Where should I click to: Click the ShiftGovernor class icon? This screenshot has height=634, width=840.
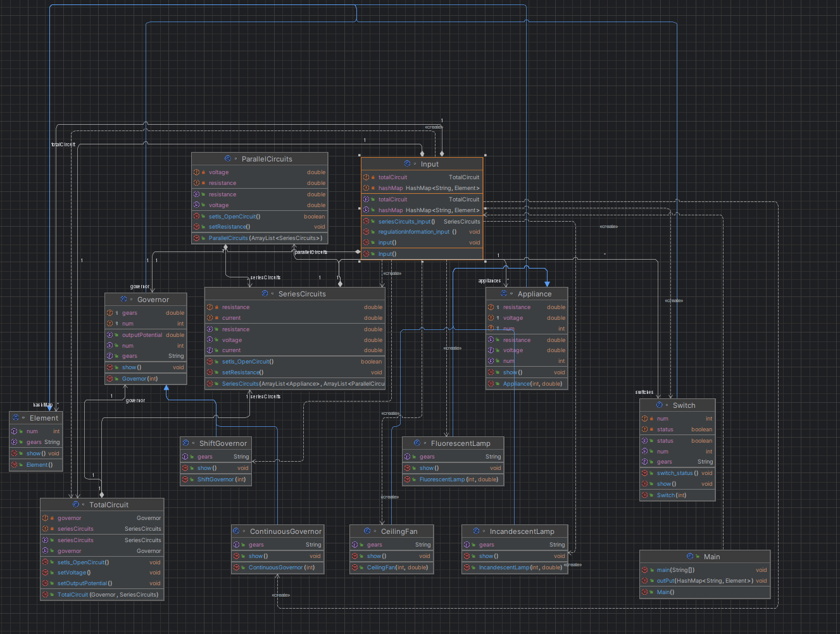(x=186, y=443)
